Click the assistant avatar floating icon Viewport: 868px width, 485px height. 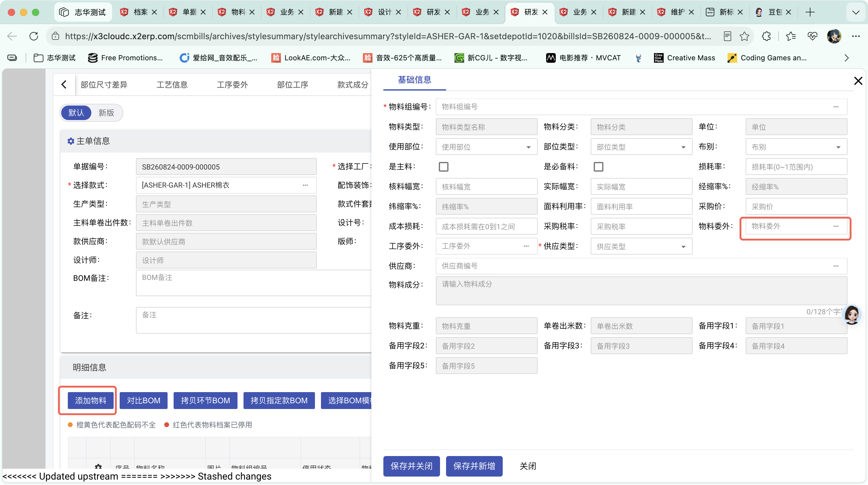(852, 314)
